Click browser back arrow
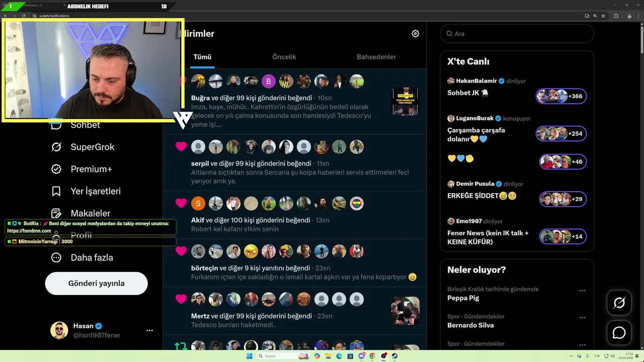644x362 pixels. point(6,16)
